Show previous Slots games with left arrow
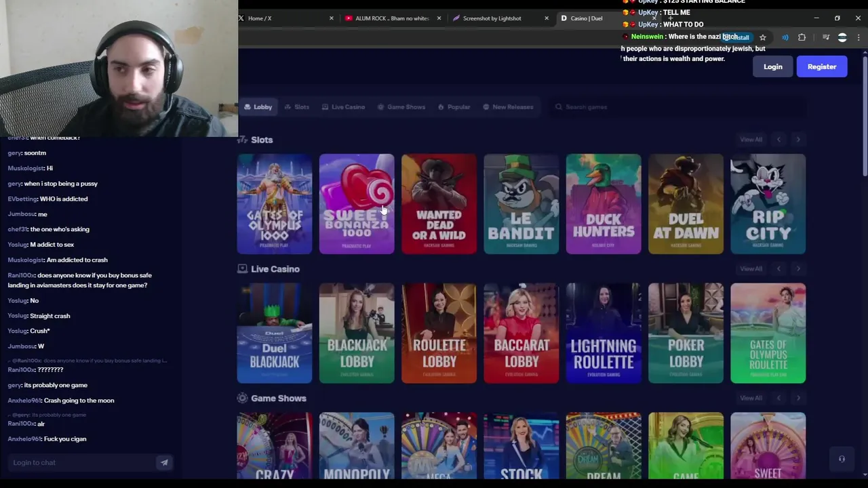 click(778, 140)
